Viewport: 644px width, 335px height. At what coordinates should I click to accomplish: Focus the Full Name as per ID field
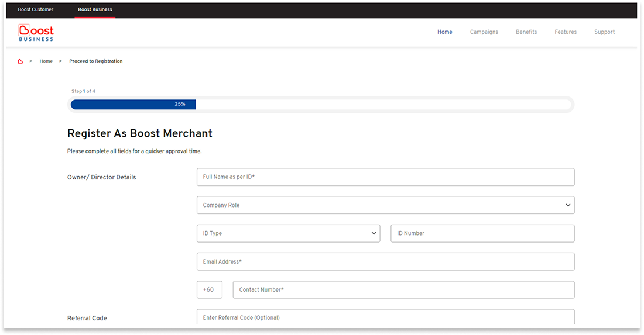[385, 177]
